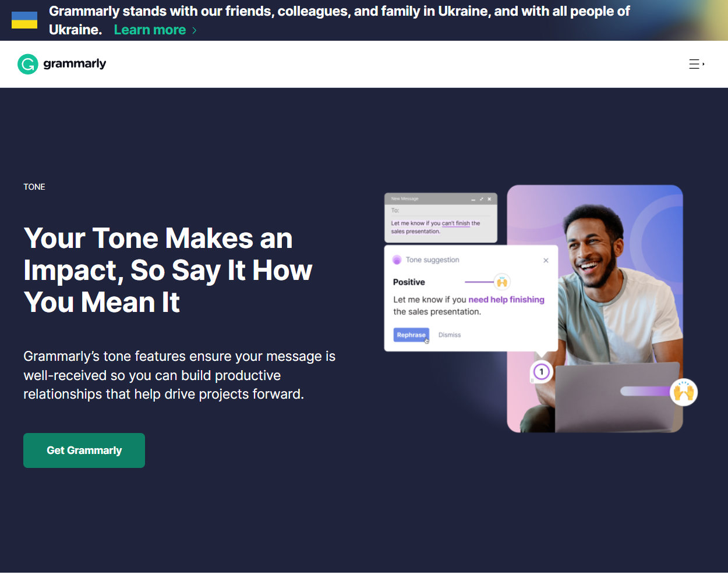The width and height of the screenshot is (728, 582).
Task: Click the high-five emoji badge on the laptop
Action: click(x=684, y=392)
